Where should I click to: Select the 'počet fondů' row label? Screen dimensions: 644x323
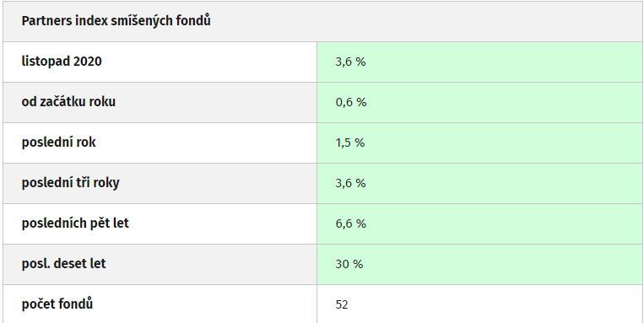(x=57, y=304)
